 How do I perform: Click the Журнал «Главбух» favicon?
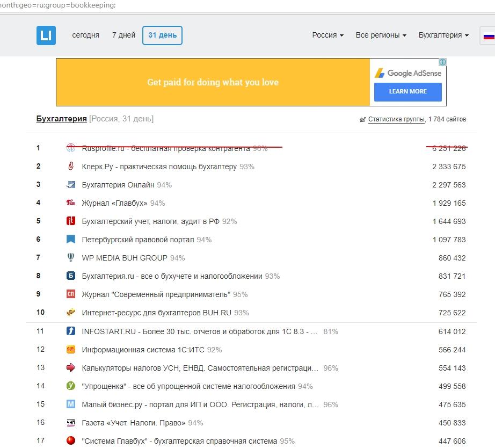pyautogui.click(x=71, y=203)
